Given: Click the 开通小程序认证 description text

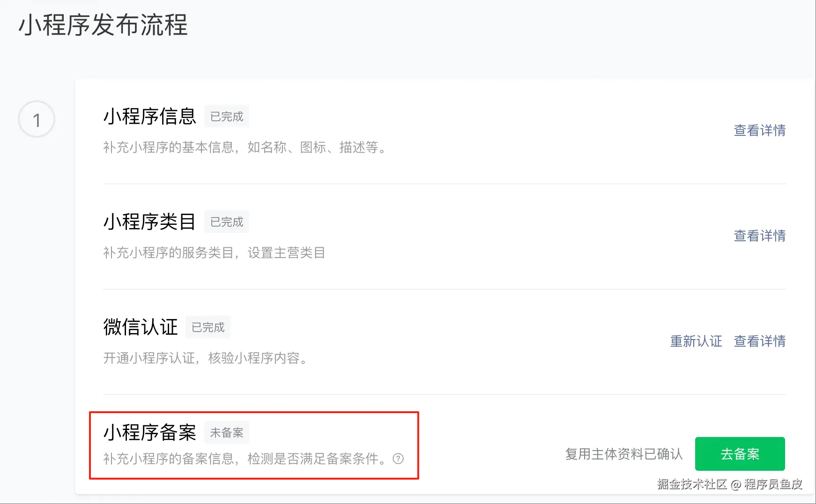Looking at the screenshot, I should [x=149, y=358].
